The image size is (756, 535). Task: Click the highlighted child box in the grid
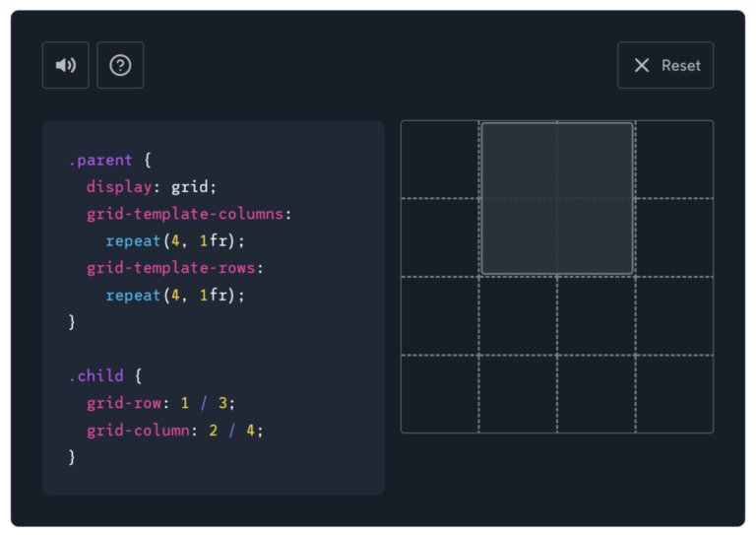[557, 198]
